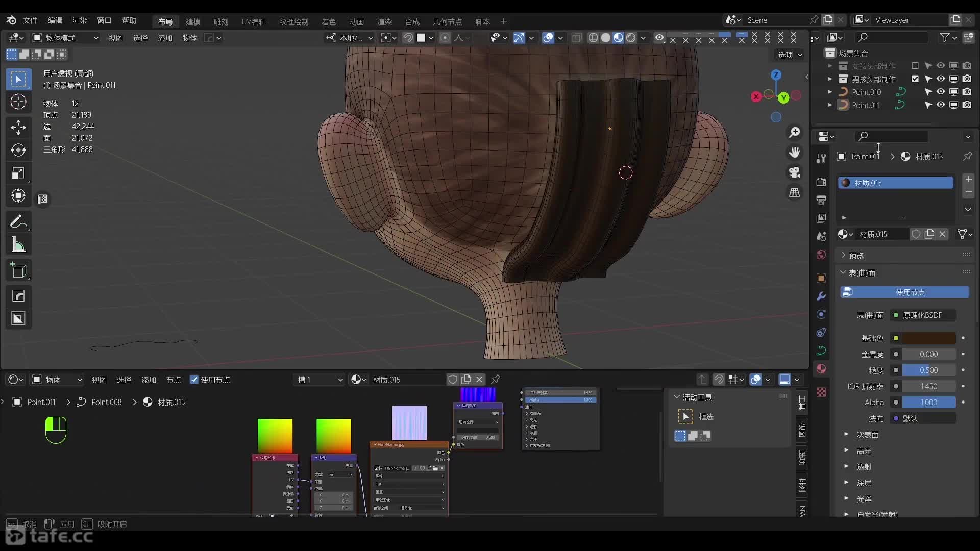Select the Scale tool
Viewport: 980px width, 551px height.
18,173
